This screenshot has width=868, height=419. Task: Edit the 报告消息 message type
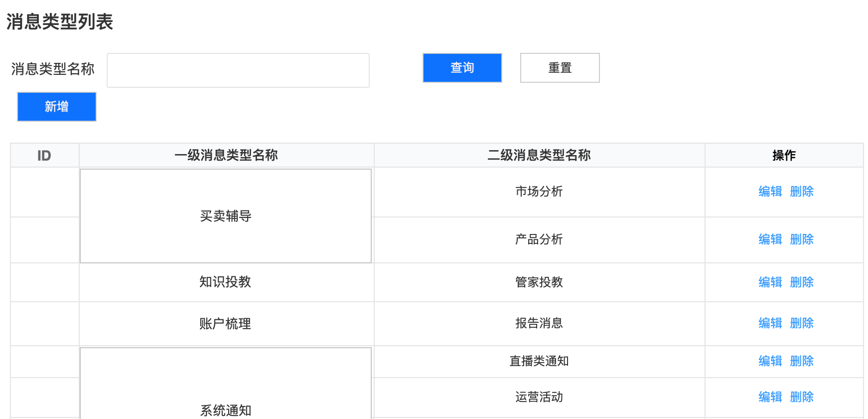click(x=770, y=323)
